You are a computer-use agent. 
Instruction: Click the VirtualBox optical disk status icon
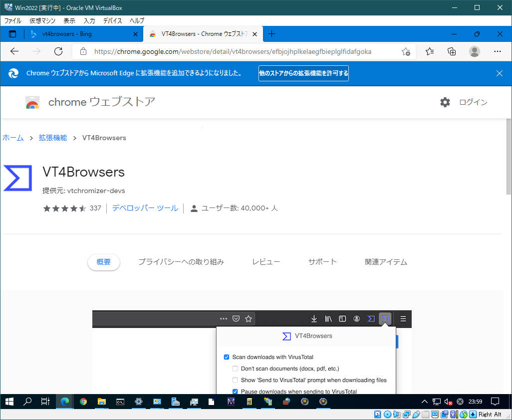[x=387, y=415]
